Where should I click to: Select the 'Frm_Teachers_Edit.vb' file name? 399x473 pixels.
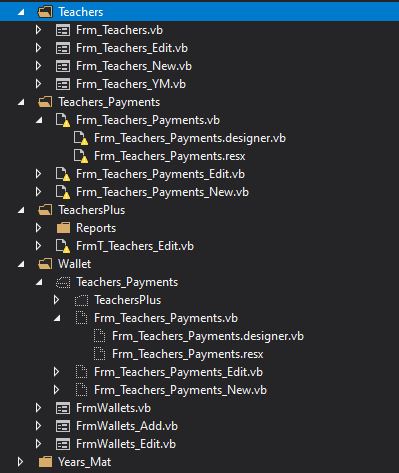[x=132, y=48]
